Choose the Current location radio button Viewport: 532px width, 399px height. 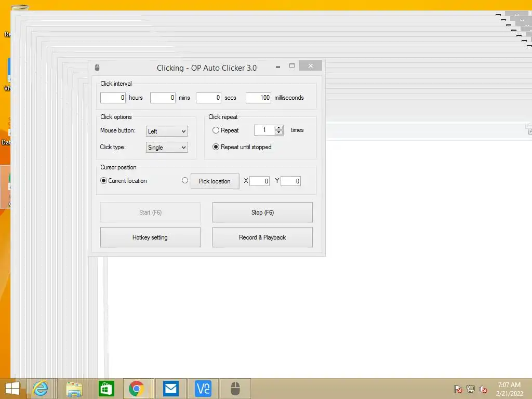(x=103, y=180)
